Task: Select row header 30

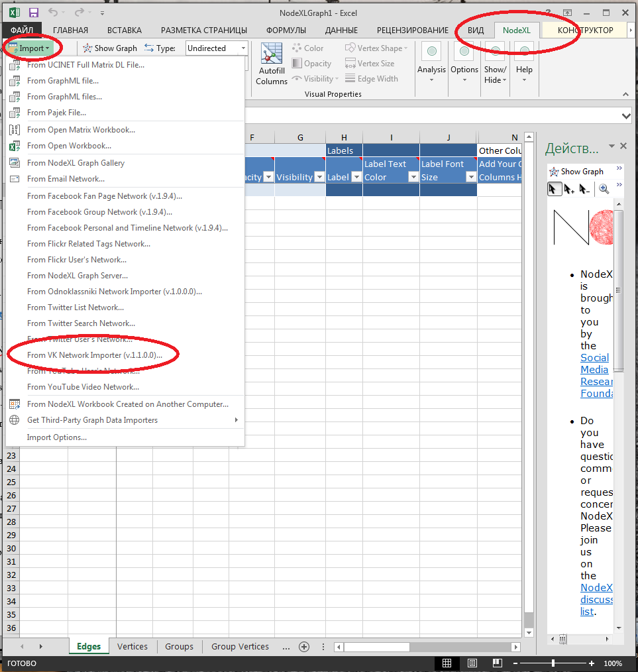Action: 11,548
